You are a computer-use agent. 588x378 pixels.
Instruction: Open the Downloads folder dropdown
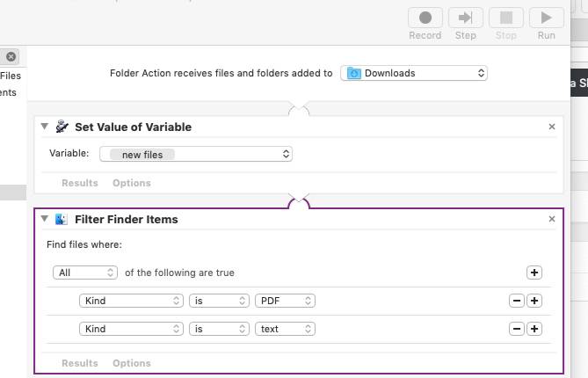[413, 73]
